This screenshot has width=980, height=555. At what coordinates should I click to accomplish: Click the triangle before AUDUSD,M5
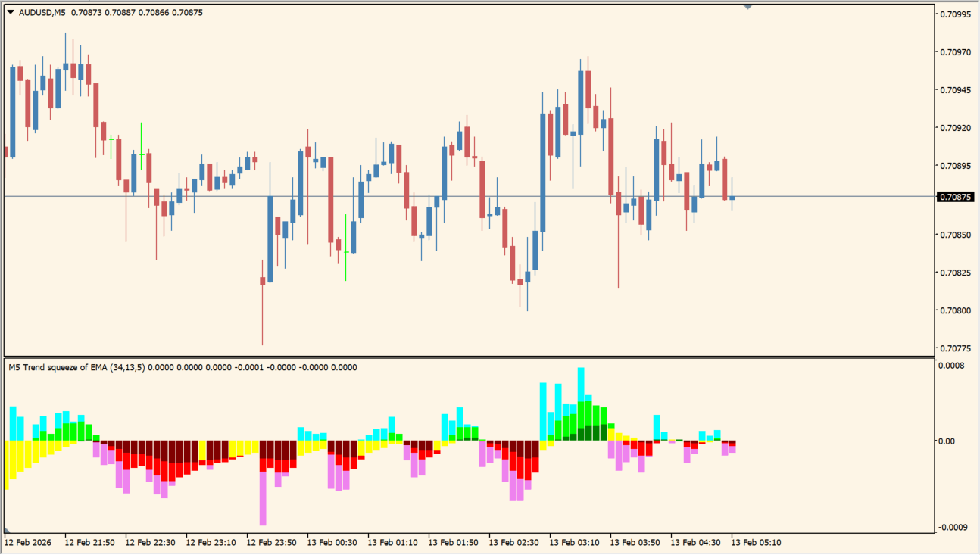(x=11, y=12)
